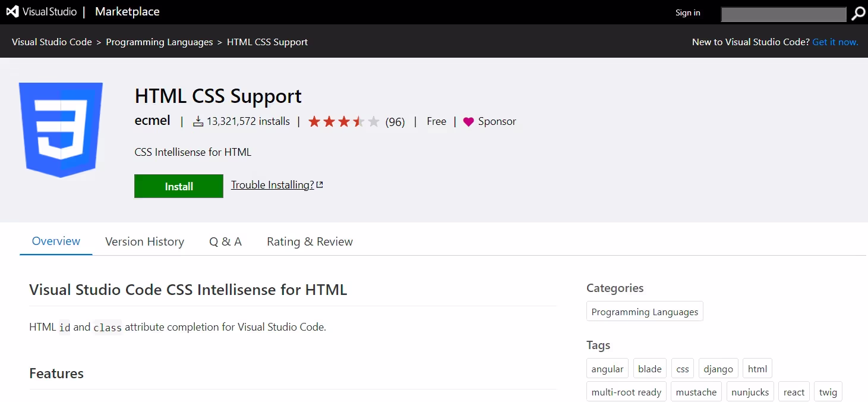Click HTML CSS Support breadcrumb text
This screenshot has width=868, height=402.
tap(267, 42)
